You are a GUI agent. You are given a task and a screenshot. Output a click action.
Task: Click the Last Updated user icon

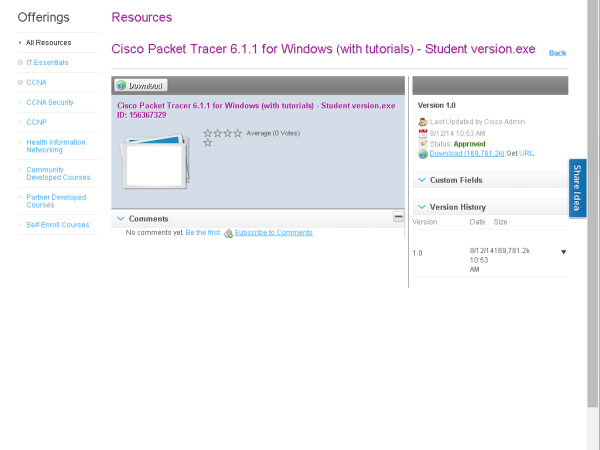click(423, 121)
